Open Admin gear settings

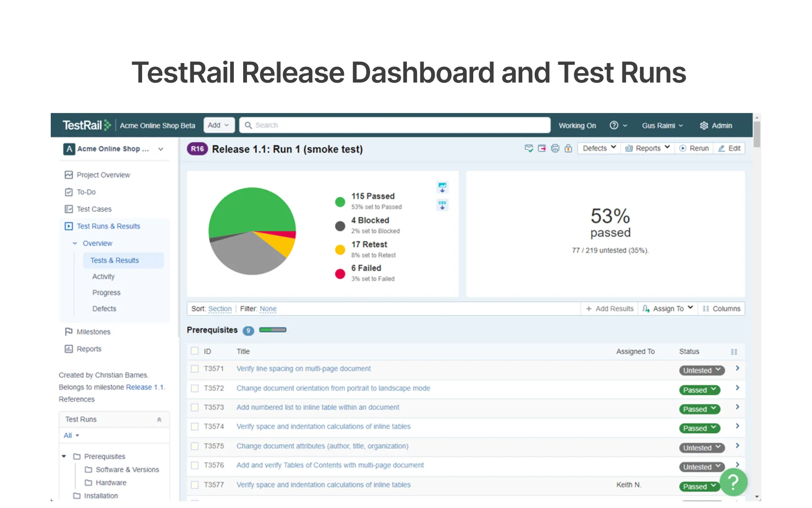[716, 126]
